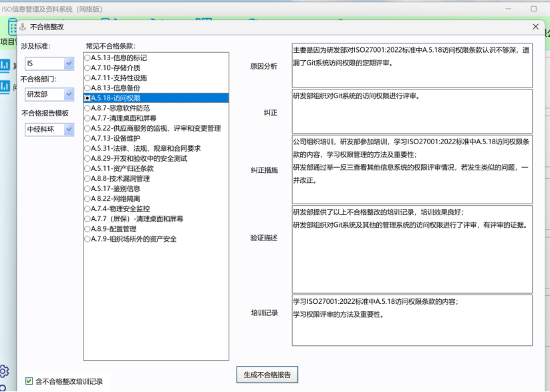Viewport: 550px width, 392px height.
Task: Click the 不合格整改 dialog title icon
Action: point(24,27)
